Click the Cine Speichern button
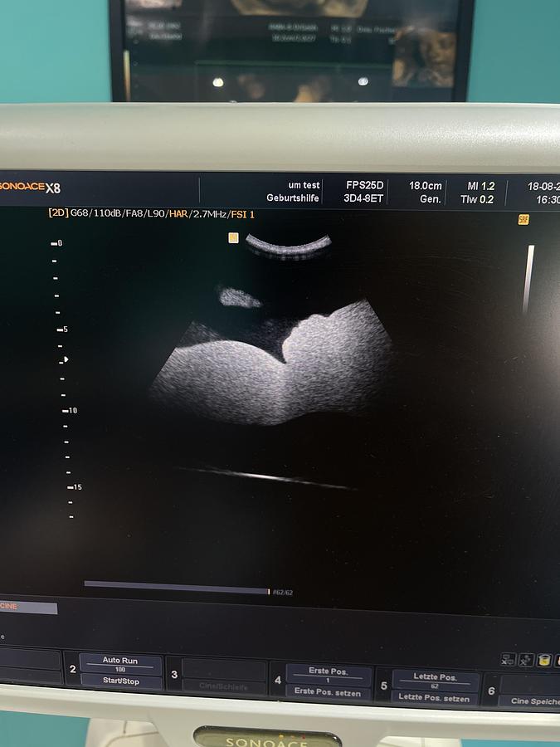The width and height of the screenshot is (560, 747). point(529,701)
